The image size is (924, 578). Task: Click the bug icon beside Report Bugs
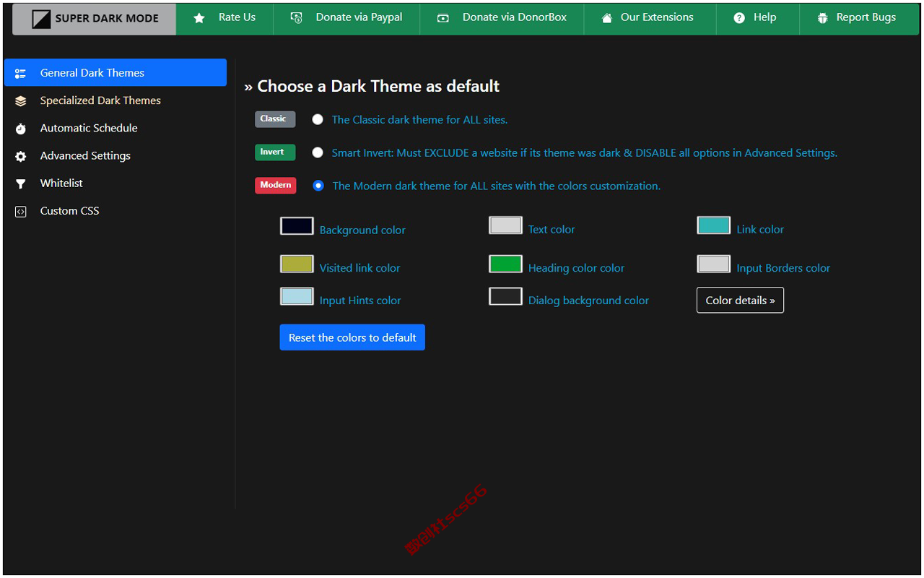tap(822, 18)
